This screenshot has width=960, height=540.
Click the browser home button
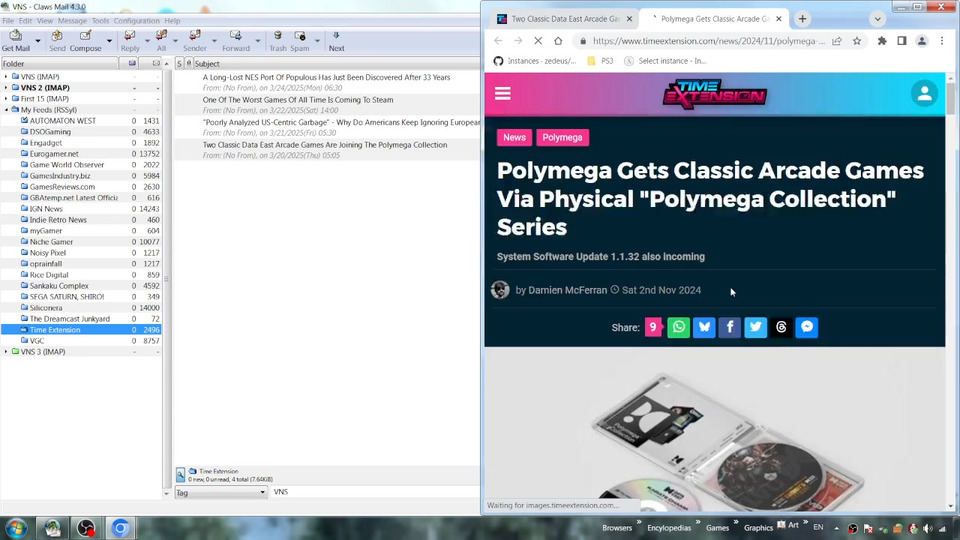pyautogui.click(x=558, y=41)
